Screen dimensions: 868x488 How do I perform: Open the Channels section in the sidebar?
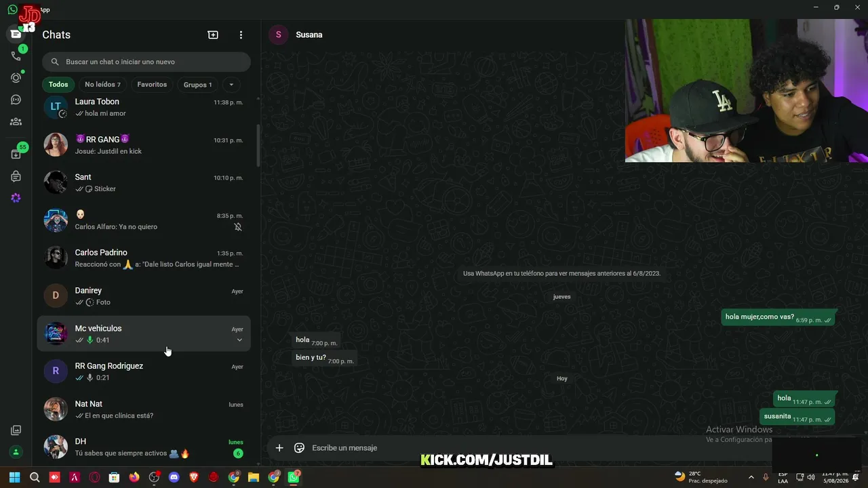coord(16,100)
